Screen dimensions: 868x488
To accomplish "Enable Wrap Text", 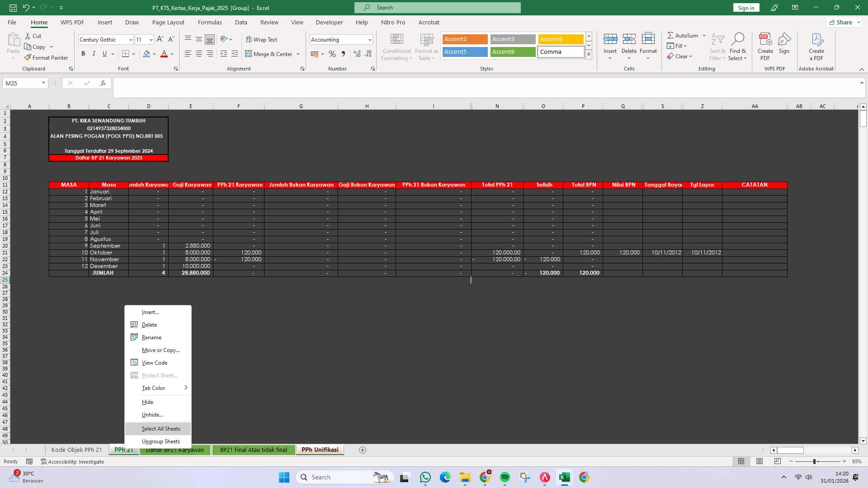I will tap(262, 39).
